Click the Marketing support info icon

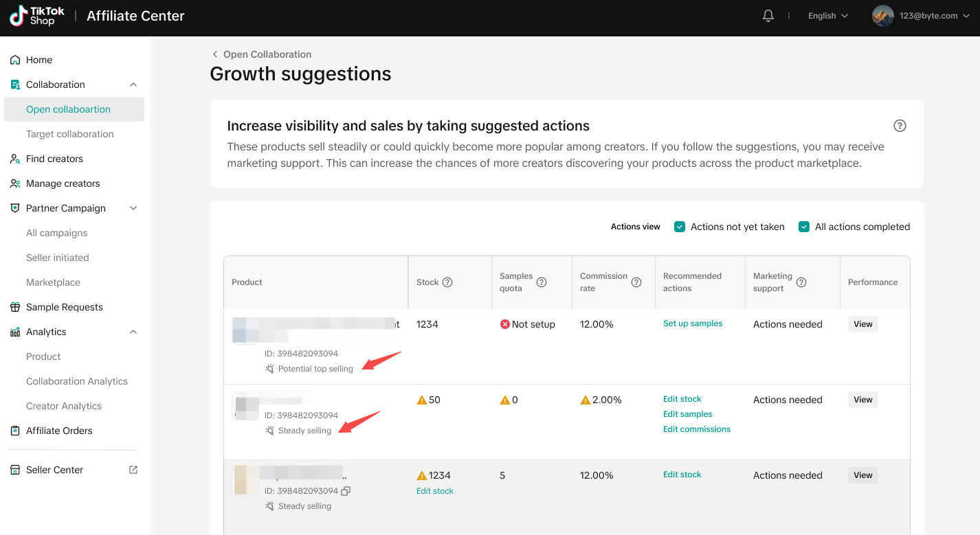[x=801, y=282]
